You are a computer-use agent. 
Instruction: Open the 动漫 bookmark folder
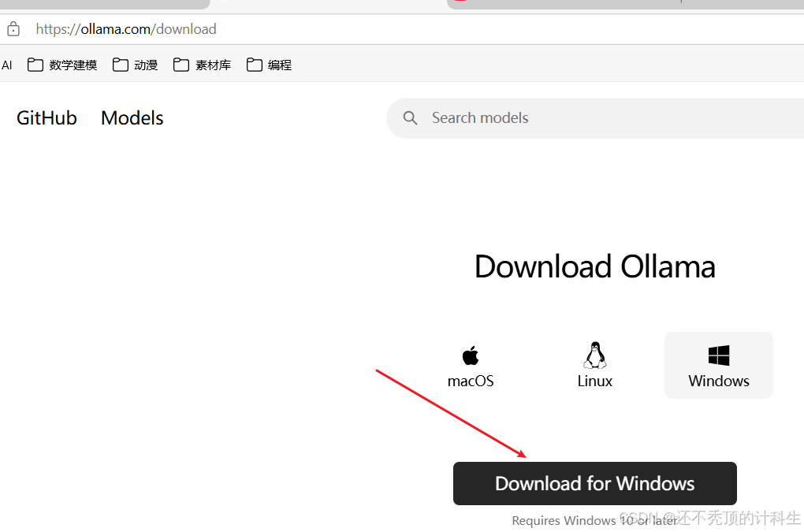point(135,65)
